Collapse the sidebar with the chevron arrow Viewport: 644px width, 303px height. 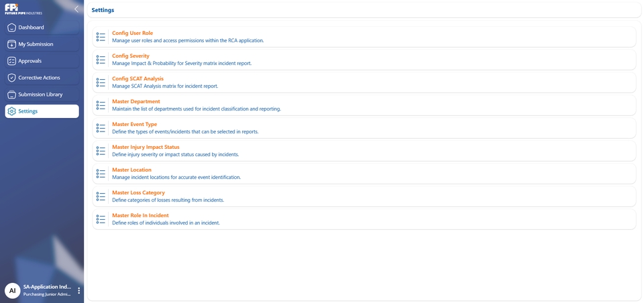coord(76,9)
